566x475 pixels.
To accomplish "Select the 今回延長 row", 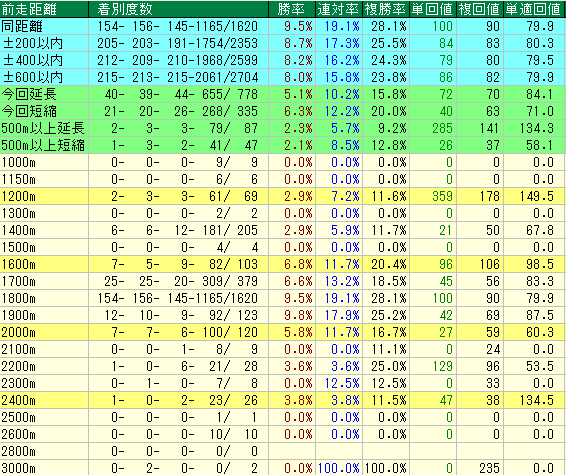I will (283, 94).
